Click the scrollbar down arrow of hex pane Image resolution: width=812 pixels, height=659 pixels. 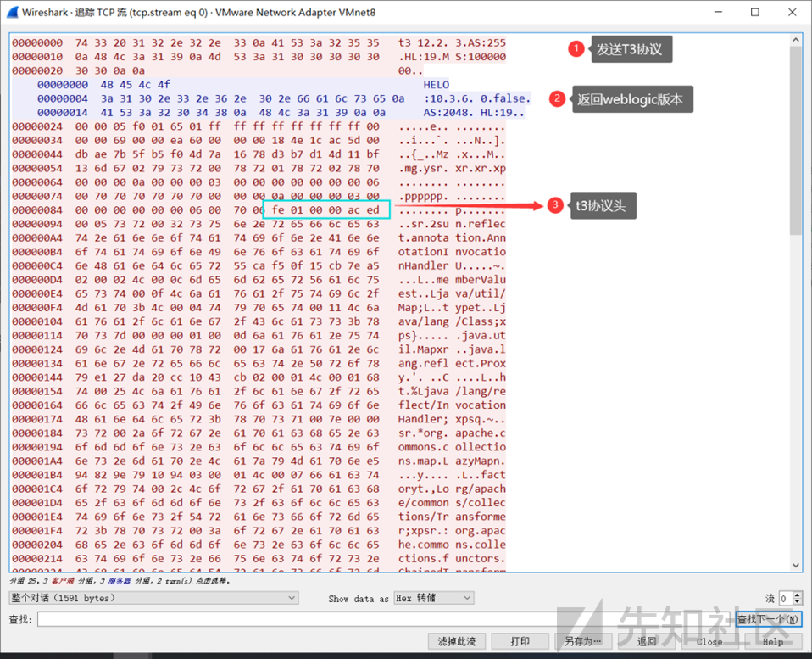coord(796,565)
